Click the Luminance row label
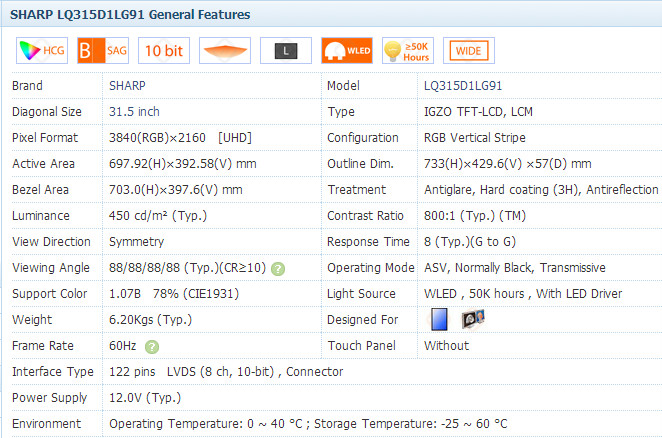This screenshot has width=662, height=438. click(41, 216)
